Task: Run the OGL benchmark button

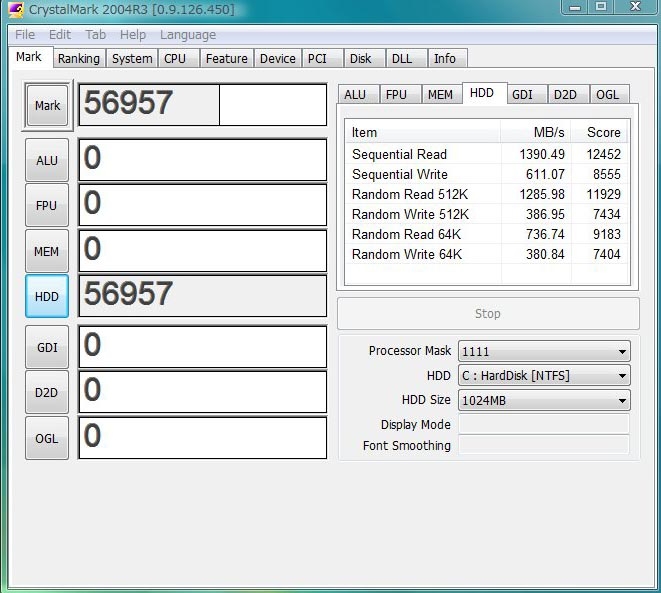Action: click(47, 439)
